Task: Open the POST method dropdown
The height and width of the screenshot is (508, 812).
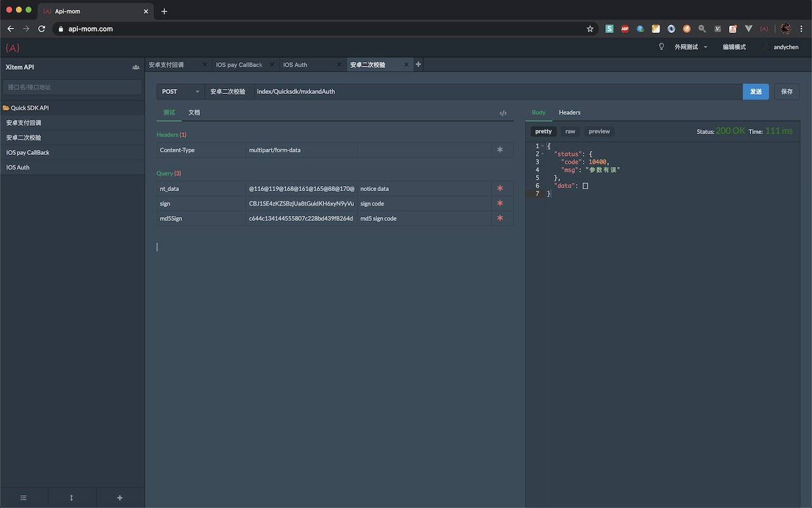Action: 181,91
